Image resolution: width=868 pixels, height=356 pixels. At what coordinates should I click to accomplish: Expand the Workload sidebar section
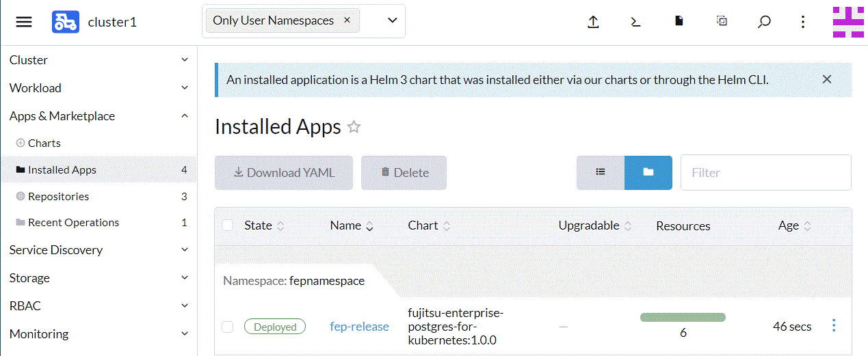point(98,88)
